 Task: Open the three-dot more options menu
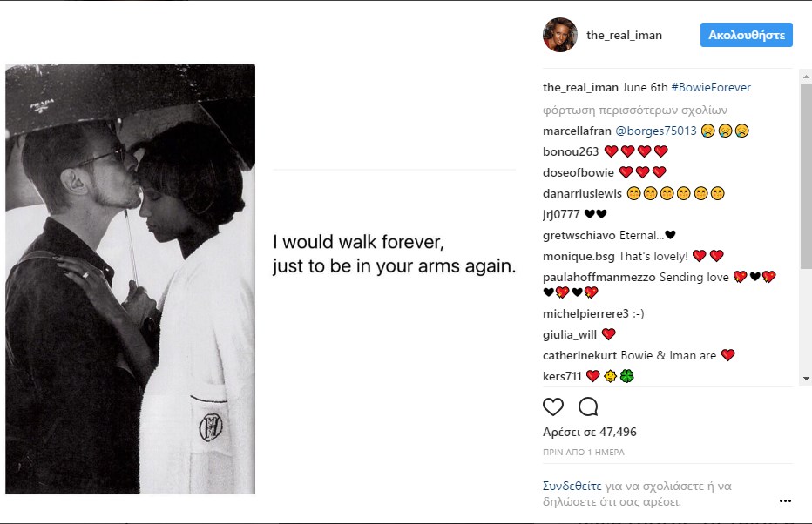pos(785,501)
